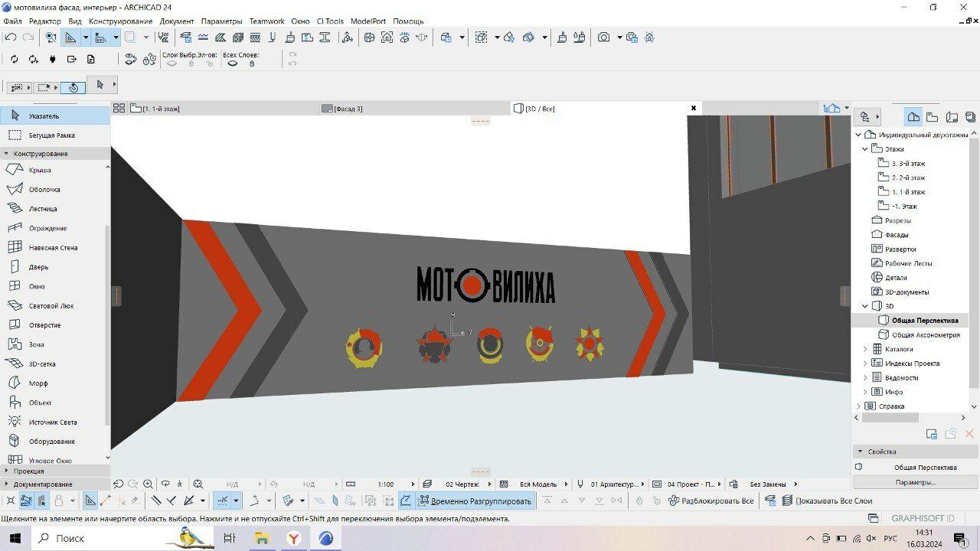Open the 02 Чертеж layer combination dropdown

[x=459, y=484]
